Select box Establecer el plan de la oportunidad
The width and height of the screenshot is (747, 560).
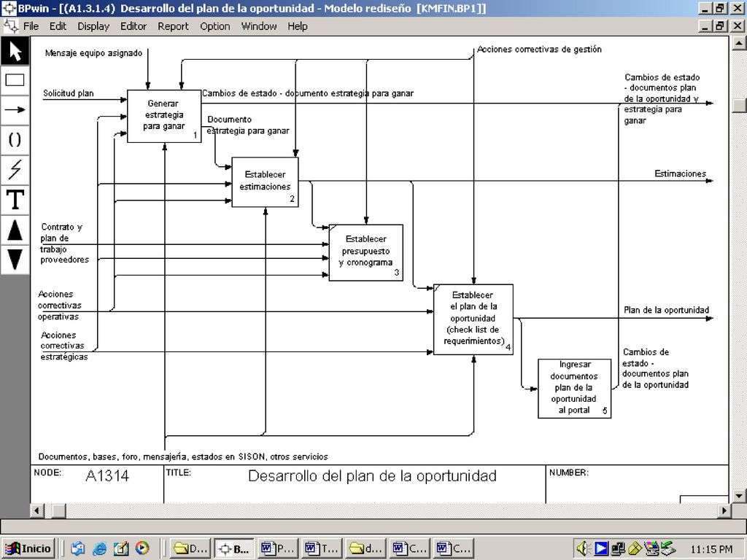(x=473, y=319)
